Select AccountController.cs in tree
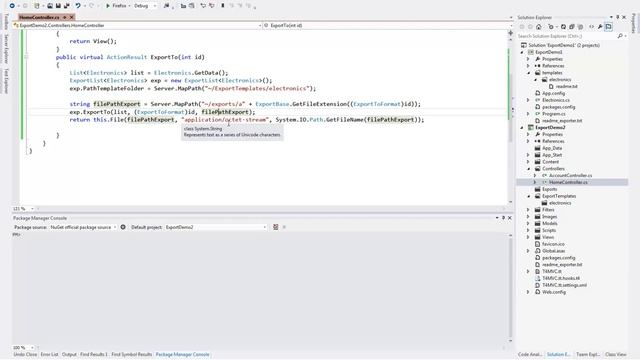640x360 pixels. point(571,176)
